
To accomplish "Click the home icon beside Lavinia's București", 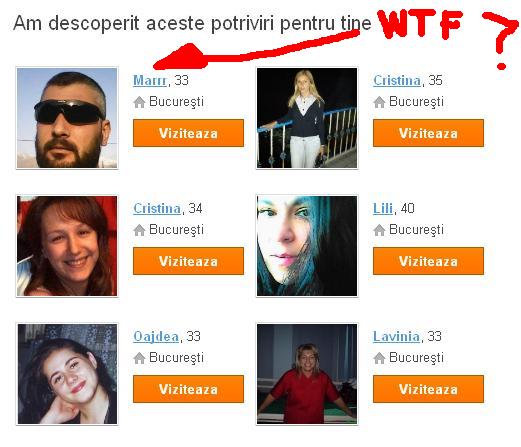I will tap(379, 358).
